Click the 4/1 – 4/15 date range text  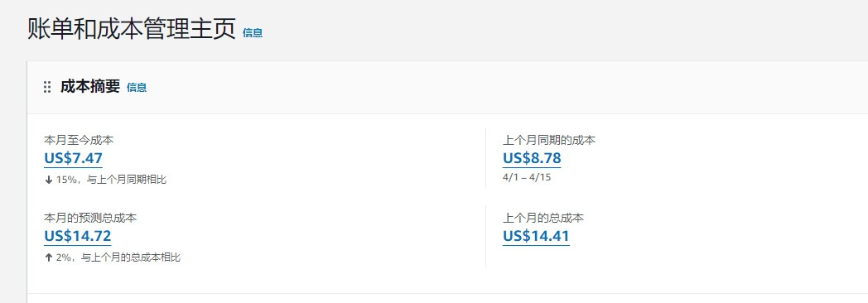point(527,177)
